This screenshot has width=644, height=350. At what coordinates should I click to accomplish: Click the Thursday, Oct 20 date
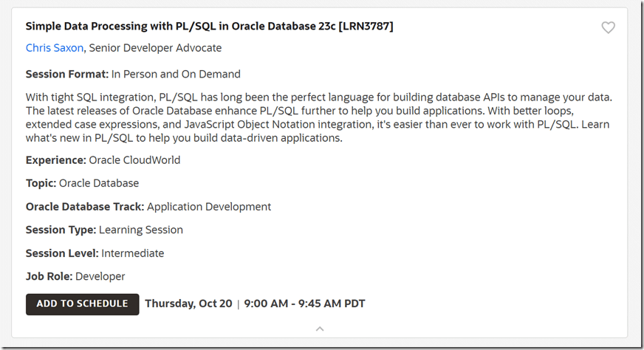point(188,303)
